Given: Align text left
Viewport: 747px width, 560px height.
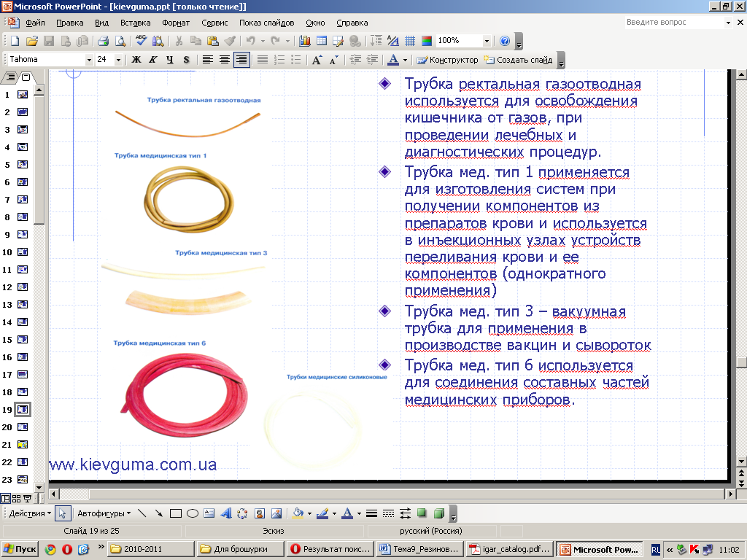Looking at the screenshot, I should [207, 60].
